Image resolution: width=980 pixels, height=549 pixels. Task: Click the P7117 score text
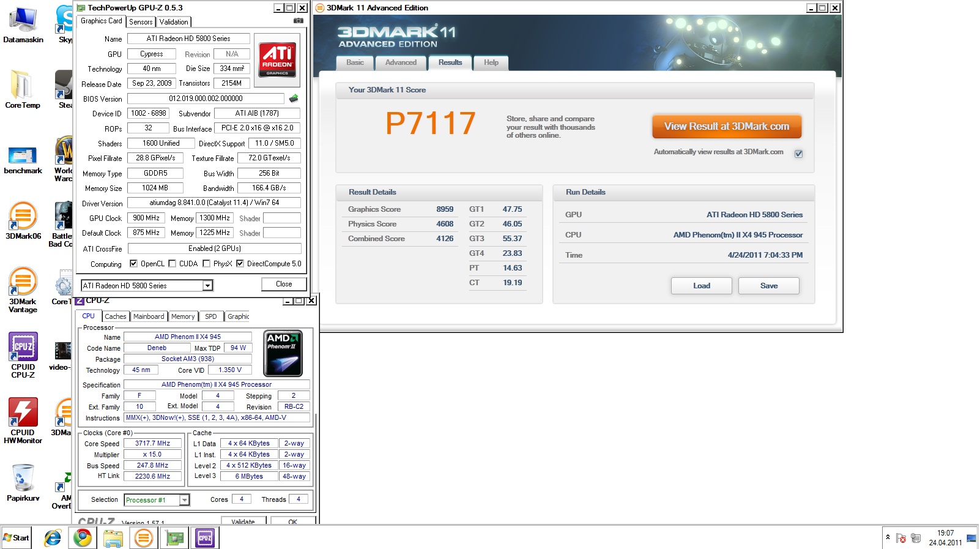(430, 124)
